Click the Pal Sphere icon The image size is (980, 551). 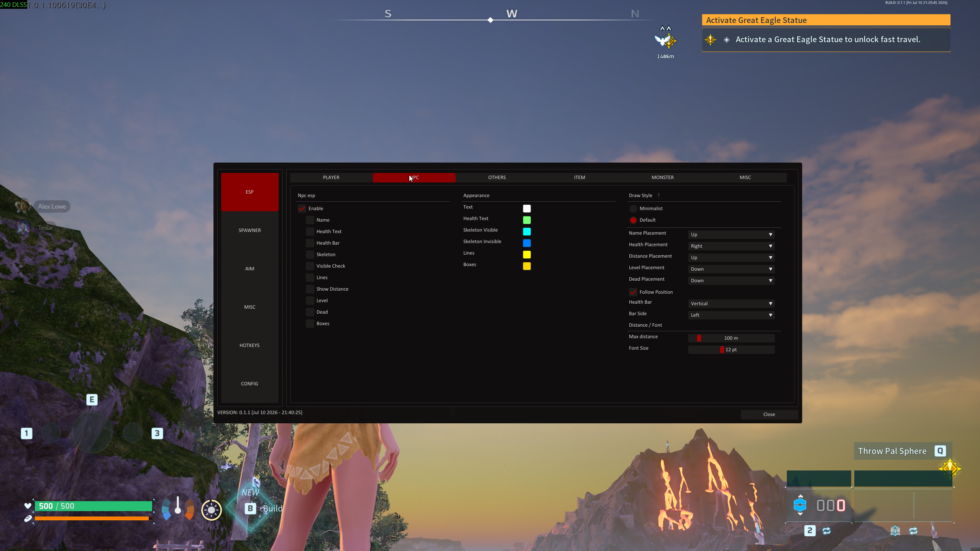pos(800,505)
